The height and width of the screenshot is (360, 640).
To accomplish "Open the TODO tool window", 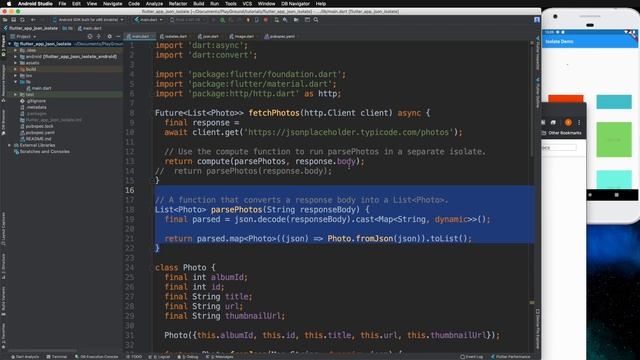I will coord(134,357).
